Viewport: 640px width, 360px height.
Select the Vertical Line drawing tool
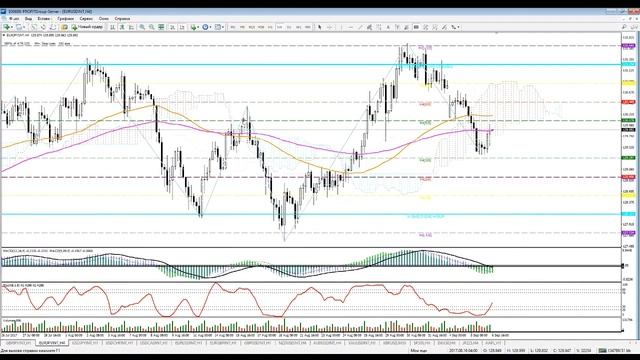coord(342,27)
